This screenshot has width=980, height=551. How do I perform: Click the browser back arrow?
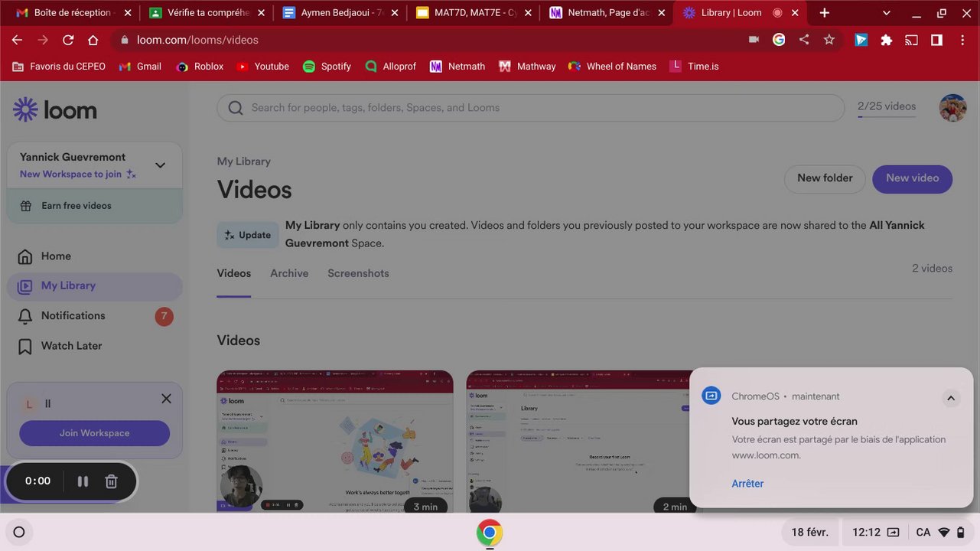click(x=17, y=40)
